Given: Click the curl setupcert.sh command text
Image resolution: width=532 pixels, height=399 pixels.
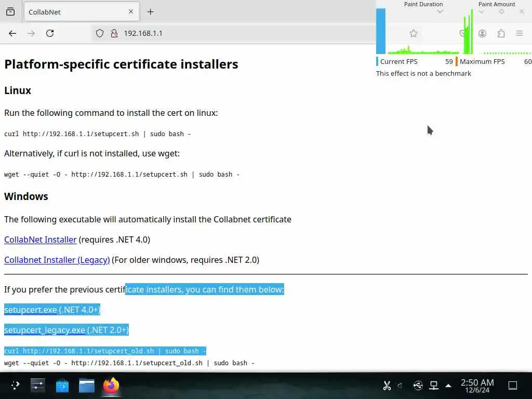Looking at the screenshot, I should (97, 134).
